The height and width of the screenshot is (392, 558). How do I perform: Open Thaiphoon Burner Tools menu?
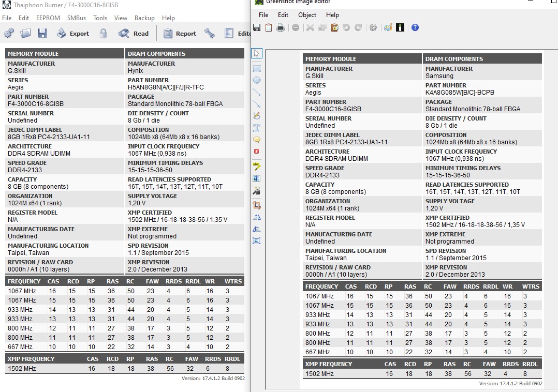pos(100,18)
